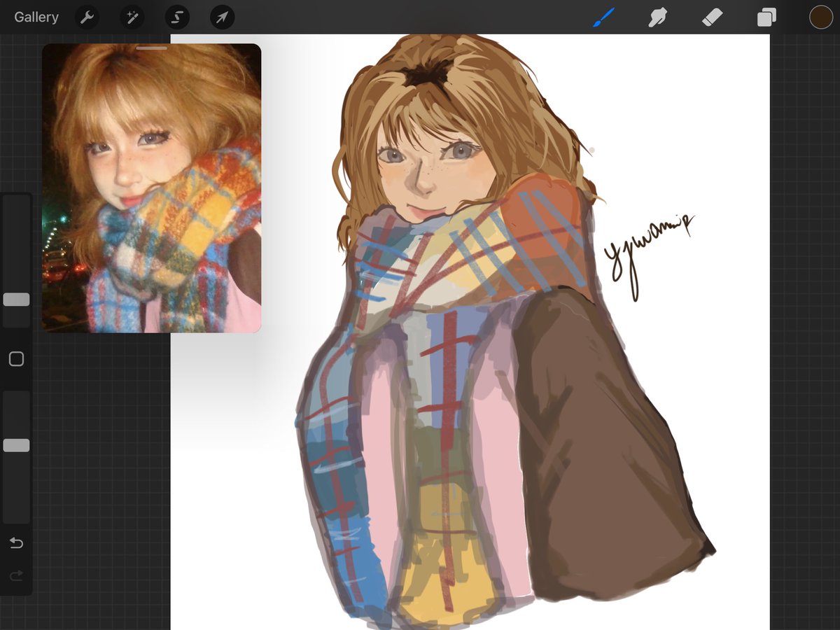The image size is (840, 630).
Task: Select the Brush tool
Action: 603,17
